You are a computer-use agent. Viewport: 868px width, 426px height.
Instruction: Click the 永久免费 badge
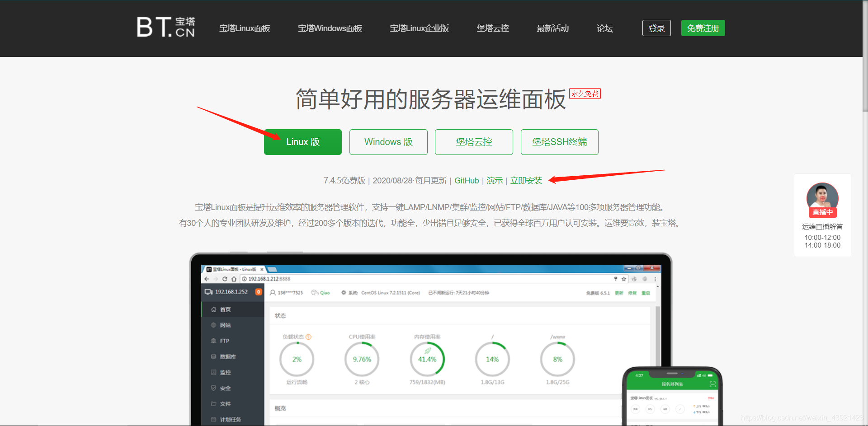[x=585, y=94]
